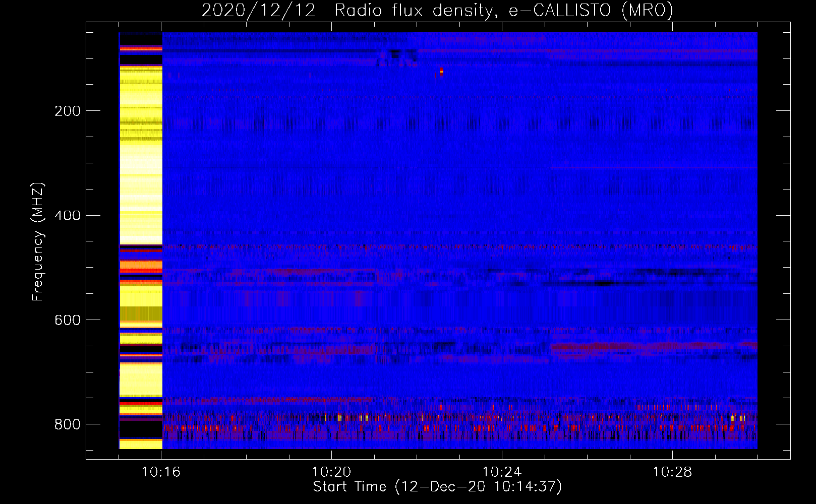Image resolution: width=816 pixels, height=504 pixels.
Task: Click the bright yellow calibration strip before 10:16
Action: pyautogui.click(x=141, y=241)
